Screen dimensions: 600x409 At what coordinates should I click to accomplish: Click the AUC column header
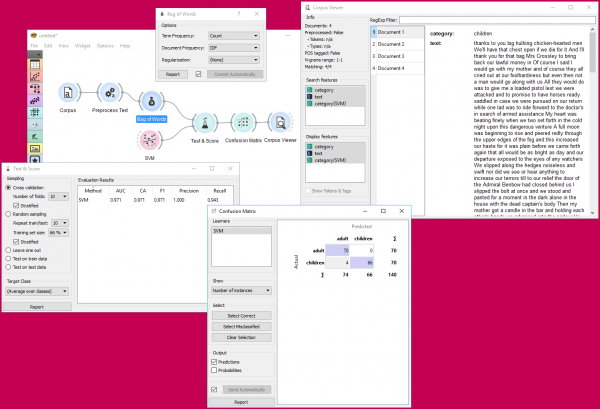point(120,191)
